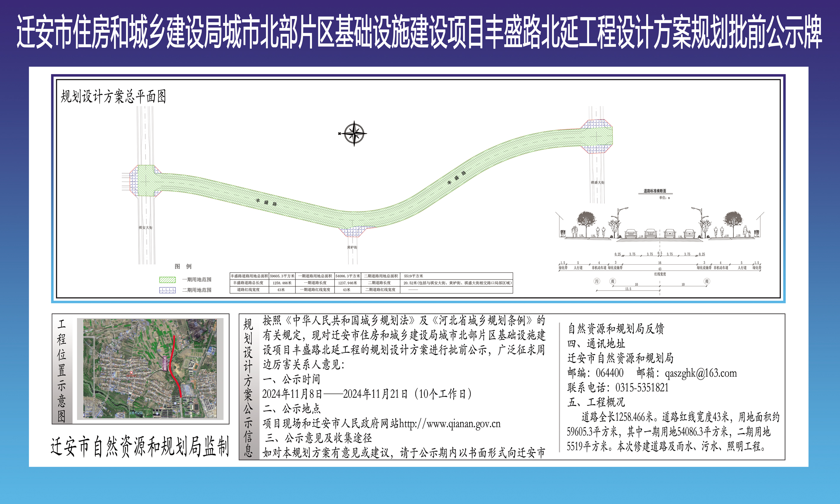This screenshot has width=840, height=504.
Task: Click the 一期道路用地总面积 table cell
Action: point(315,276)
